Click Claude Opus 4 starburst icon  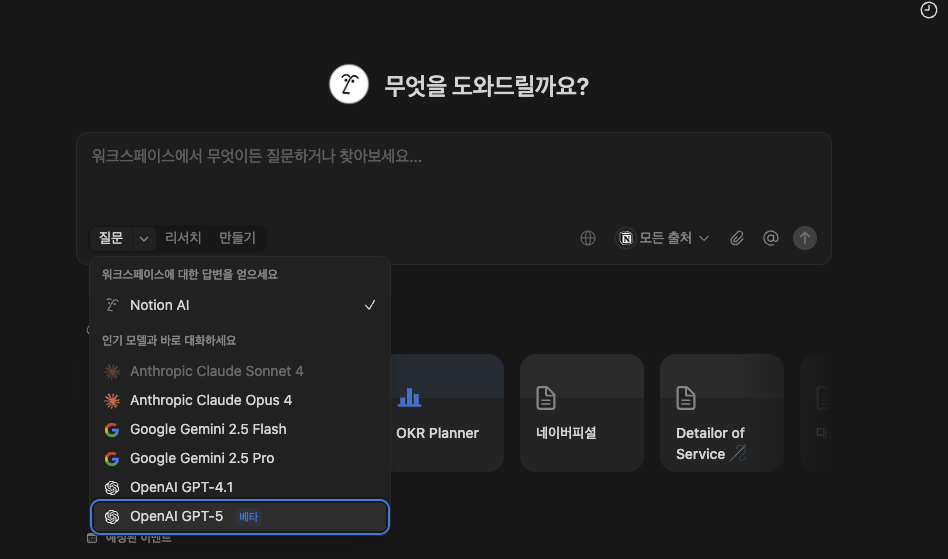pos(112,400)
